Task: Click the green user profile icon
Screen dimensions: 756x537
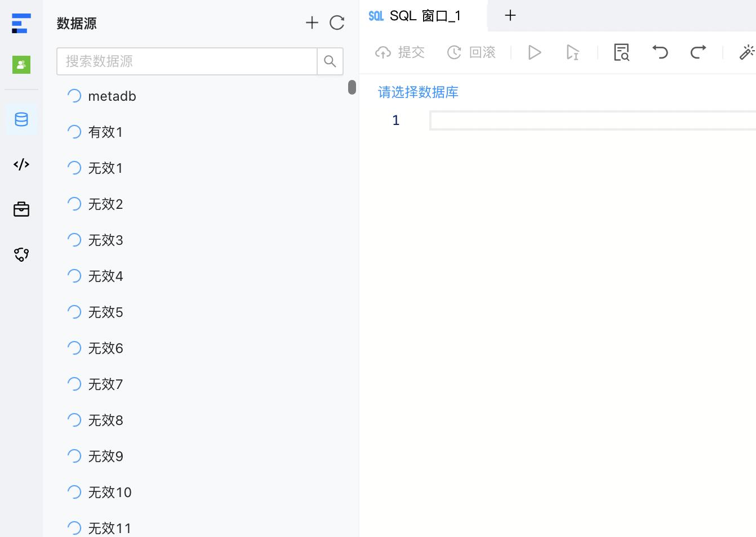Action: (x=21, y=64)
